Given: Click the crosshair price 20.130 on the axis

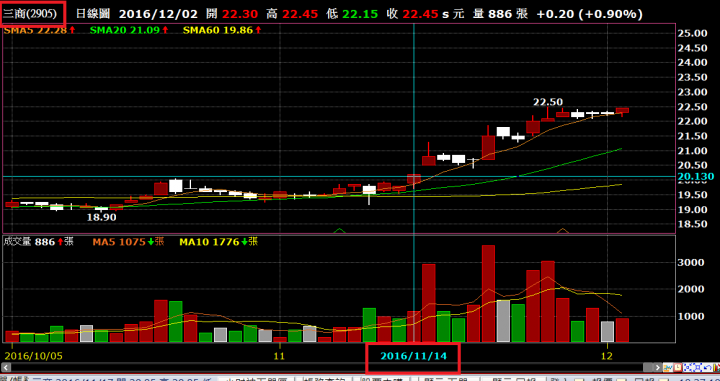Looking at the screenshot, I should [x=696, y=176].
